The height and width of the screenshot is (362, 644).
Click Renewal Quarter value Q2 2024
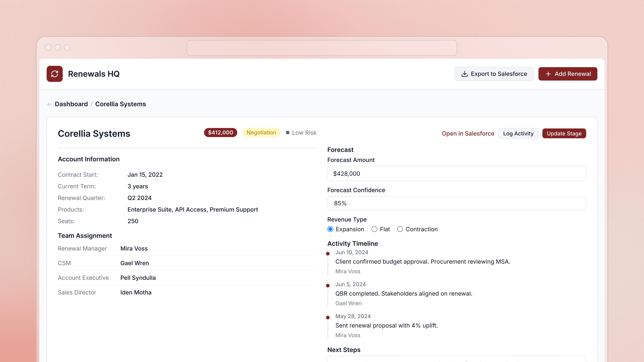[140, 198]
